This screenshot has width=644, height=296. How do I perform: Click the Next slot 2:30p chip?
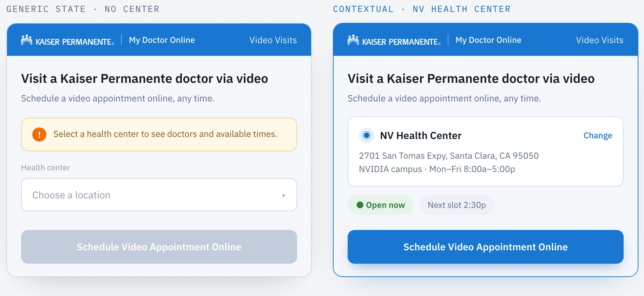pyautogui.click(x=457, y=205)
